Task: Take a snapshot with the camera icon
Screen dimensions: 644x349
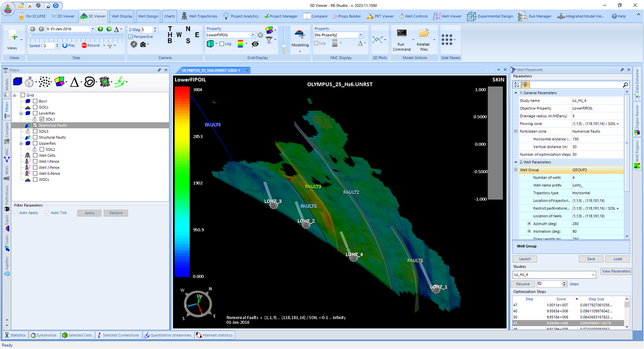Action: click(x=143, y=44)
